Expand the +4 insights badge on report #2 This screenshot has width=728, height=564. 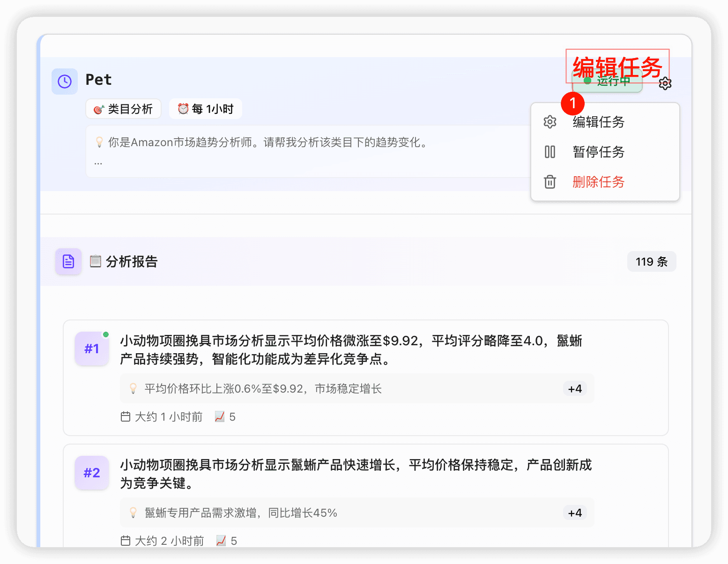point(574,512)
